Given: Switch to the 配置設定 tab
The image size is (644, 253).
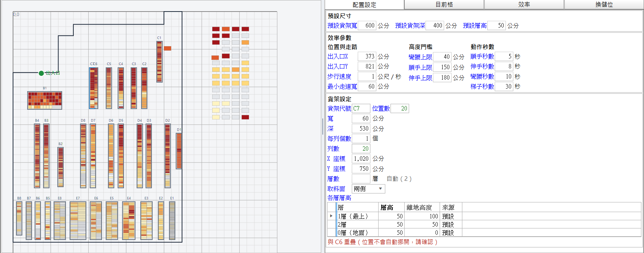Looking at the screenshot, I should [364, 4].
